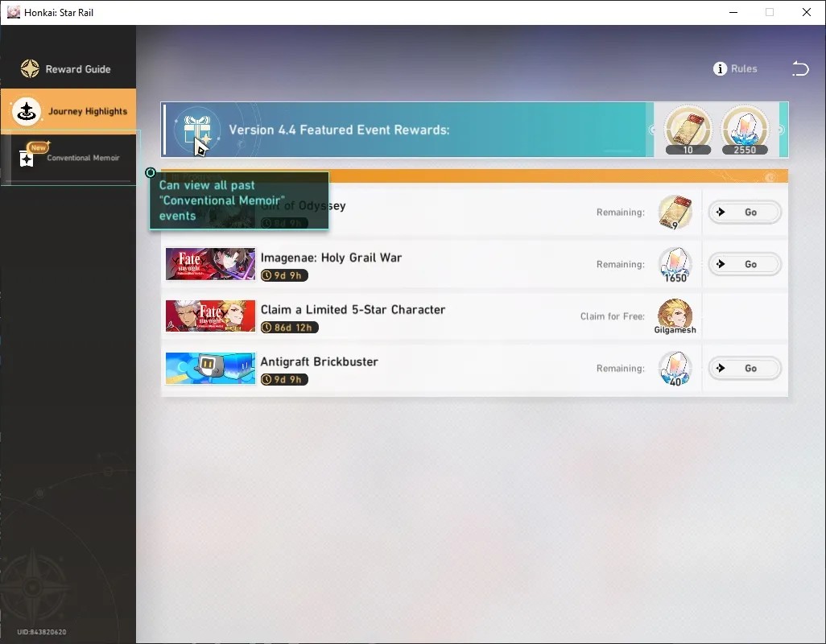Click the Stellar Jade icon showing 40

(x=675, y=369)
